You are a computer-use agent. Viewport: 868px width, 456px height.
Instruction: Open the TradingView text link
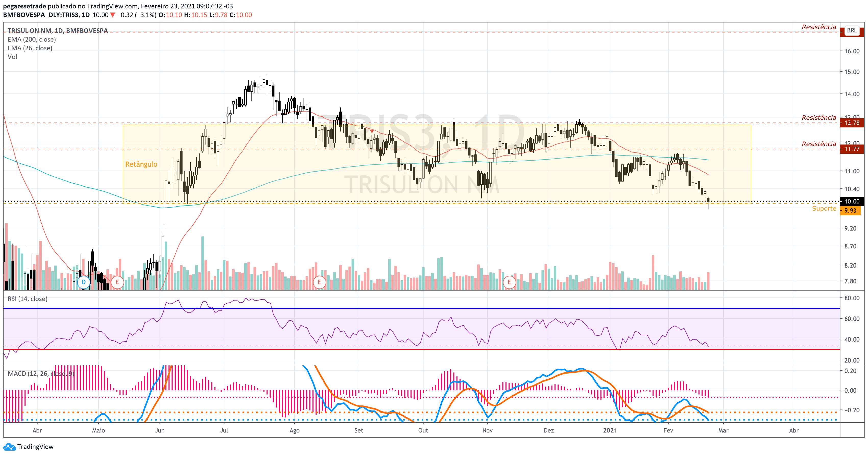tap(35, 447)
